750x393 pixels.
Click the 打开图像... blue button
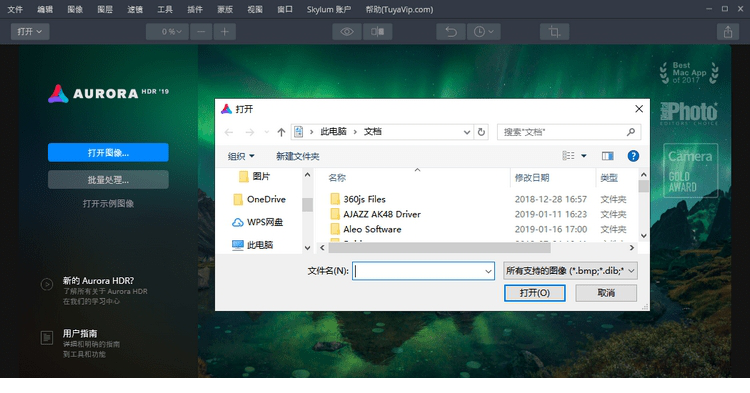coord(108,153)
